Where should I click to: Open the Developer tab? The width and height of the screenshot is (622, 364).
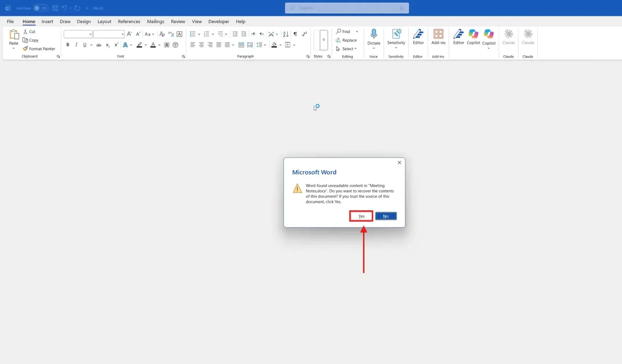[x=218, y=21]
